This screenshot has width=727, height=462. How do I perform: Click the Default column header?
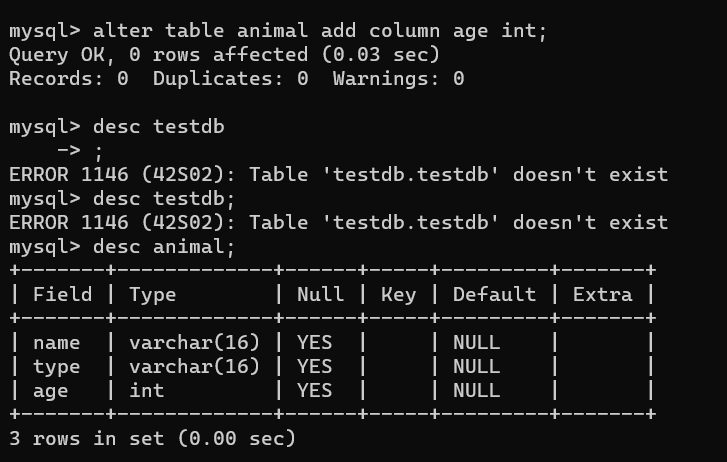coord(494,295)
